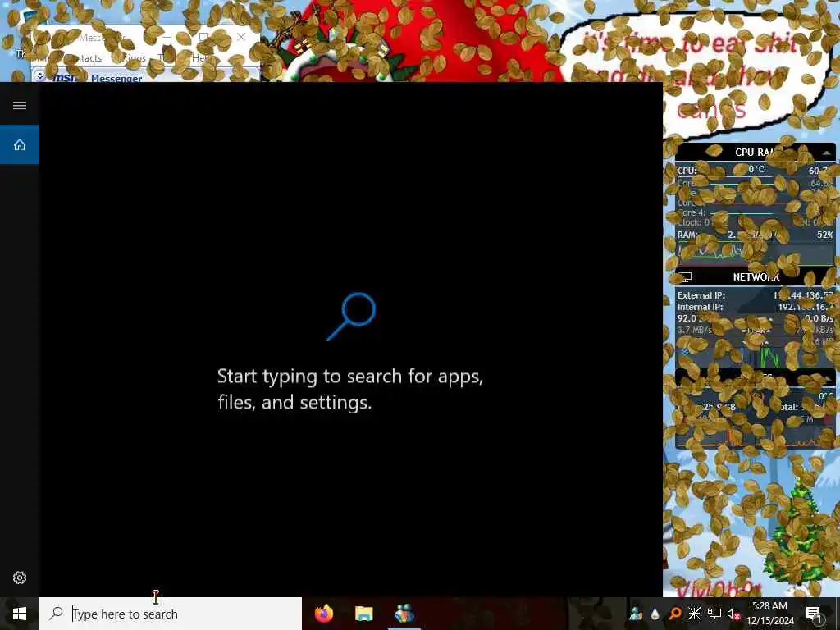Click the white starburst tray icon
The height and width of the screenshot is (630, 840).
point(694,614)
